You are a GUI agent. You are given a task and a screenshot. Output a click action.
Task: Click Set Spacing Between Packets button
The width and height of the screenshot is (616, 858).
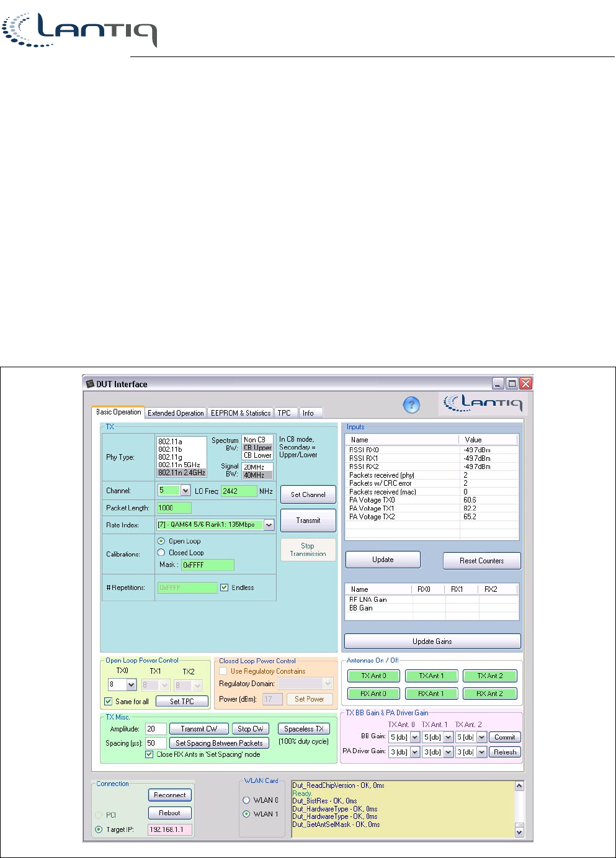(x=219, y=743)
